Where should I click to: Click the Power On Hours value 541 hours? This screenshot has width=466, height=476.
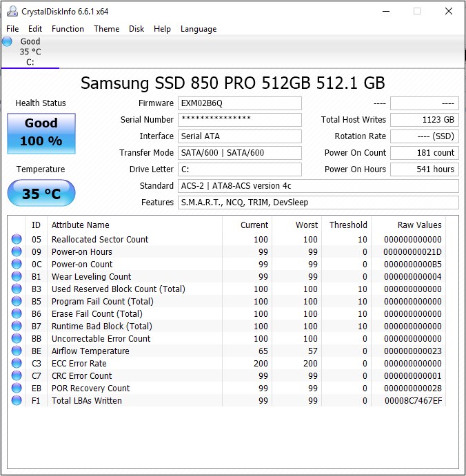click(425, 169)
